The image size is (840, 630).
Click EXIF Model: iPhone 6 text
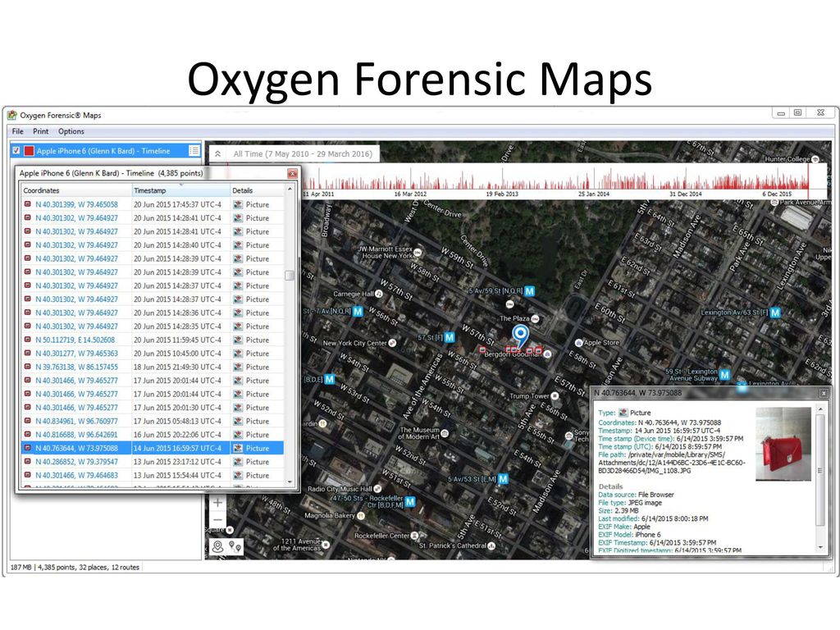click(x=629, y=535)
